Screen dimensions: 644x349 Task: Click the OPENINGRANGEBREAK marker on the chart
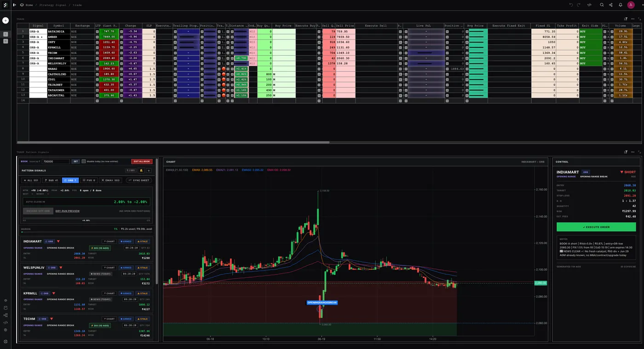tap(322, 303)
